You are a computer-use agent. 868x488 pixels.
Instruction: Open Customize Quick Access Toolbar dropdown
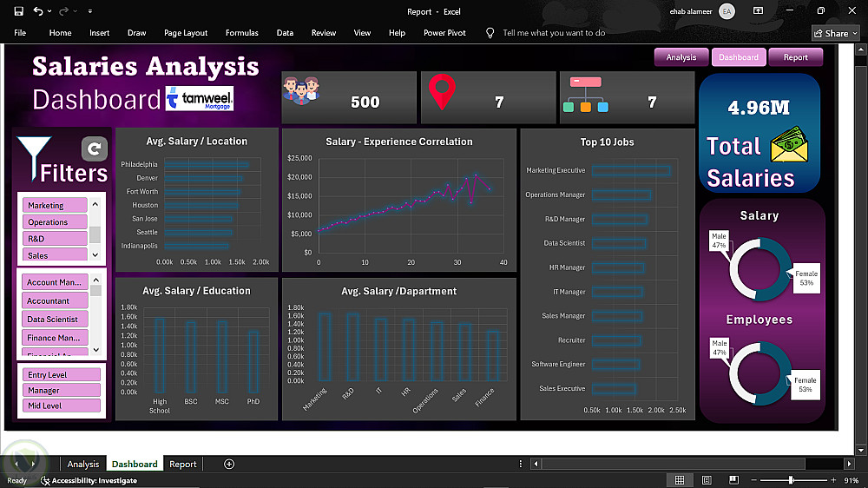89,11
